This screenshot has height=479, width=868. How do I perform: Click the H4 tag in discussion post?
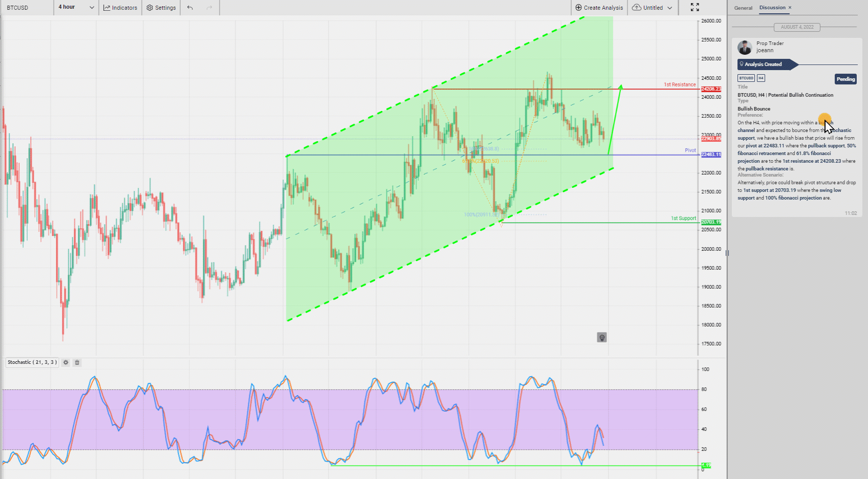[x=761, y=78]
